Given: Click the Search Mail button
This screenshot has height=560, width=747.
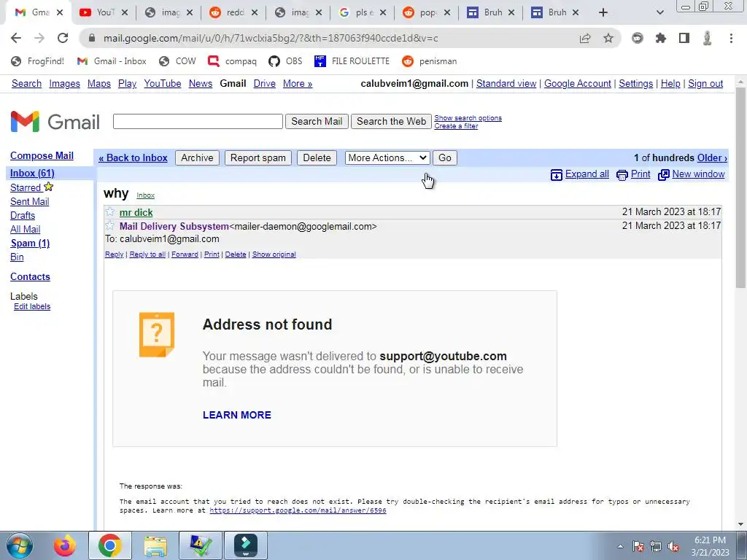Looking at the screenshot, I should click(317, 122).
